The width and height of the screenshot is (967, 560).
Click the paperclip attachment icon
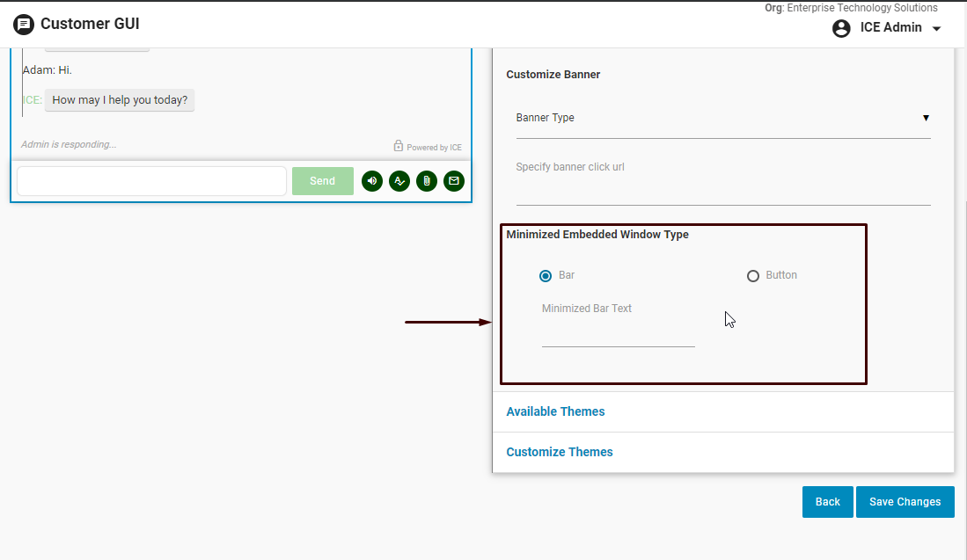(427, 181)
